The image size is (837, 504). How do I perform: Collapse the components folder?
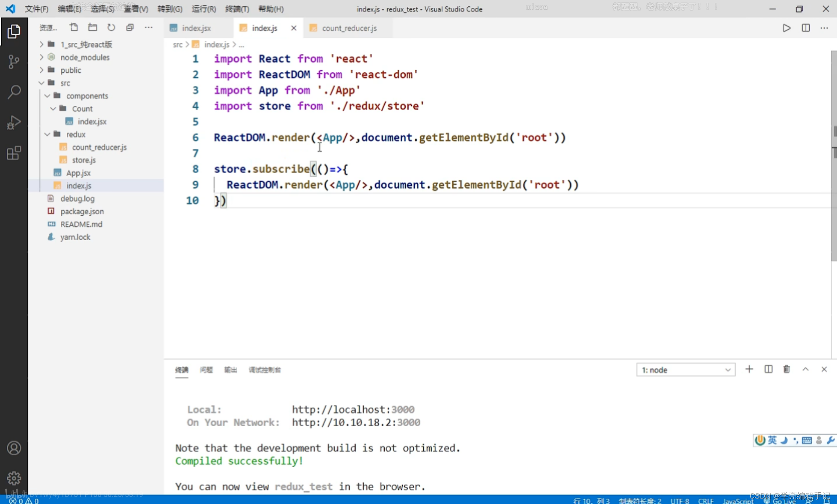[x=96, y=96]
